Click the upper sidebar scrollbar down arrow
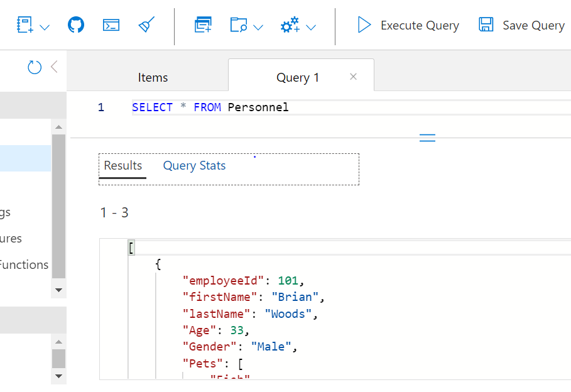Image resolution: width=571 pixels, height=392 pixels. tap(59, 290)
